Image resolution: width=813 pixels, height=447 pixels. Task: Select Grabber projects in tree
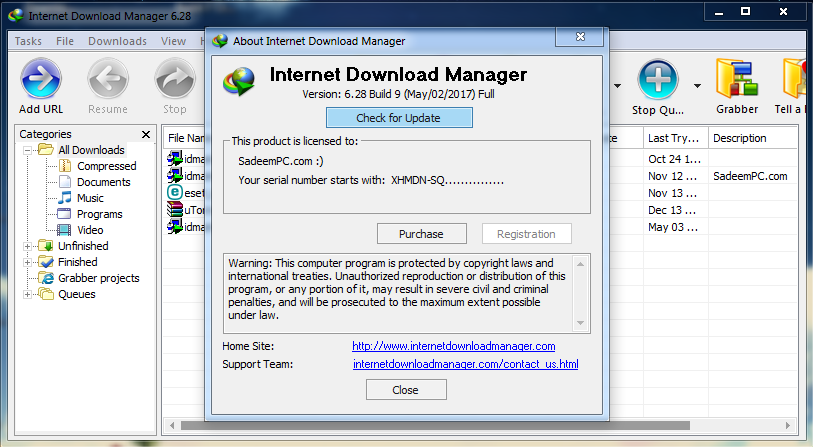[99, 278]
